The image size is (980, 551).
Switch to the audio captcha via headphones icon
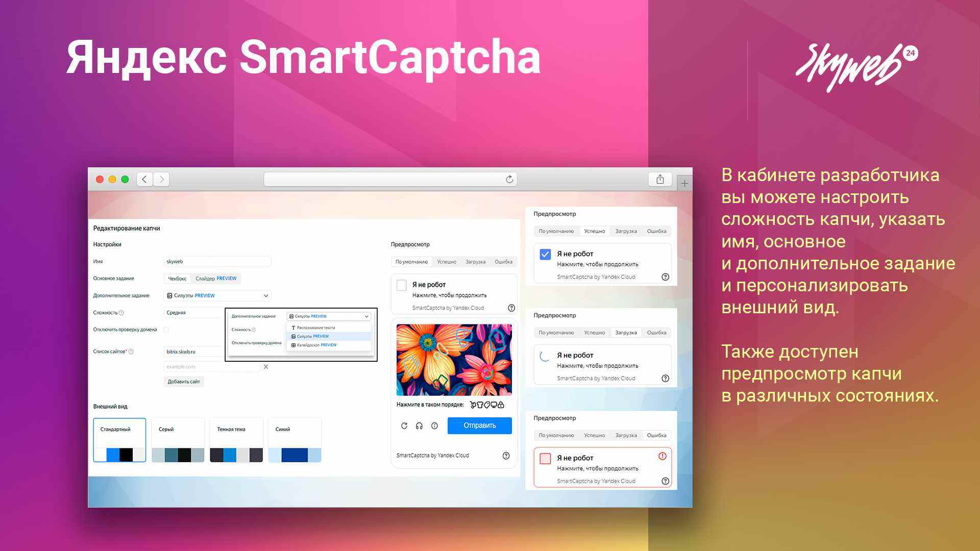pyautogui.click(x=419, y=425)
